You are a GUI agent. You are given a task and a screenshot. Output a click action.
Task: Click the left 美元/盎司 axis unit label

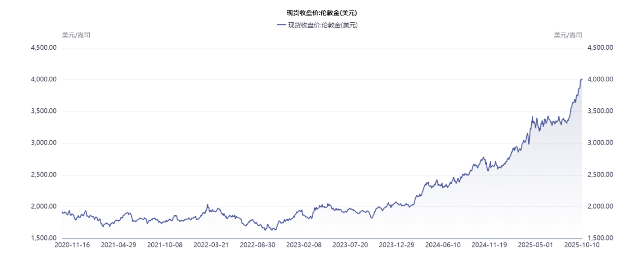pos(76,35)
